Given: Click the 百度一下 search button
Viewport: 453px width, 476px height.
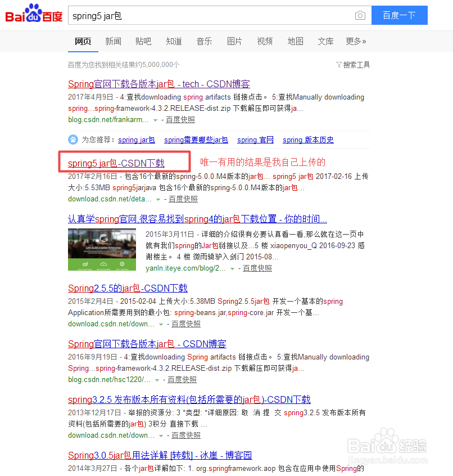Looking at the screenshot, I should pos(400,15).
